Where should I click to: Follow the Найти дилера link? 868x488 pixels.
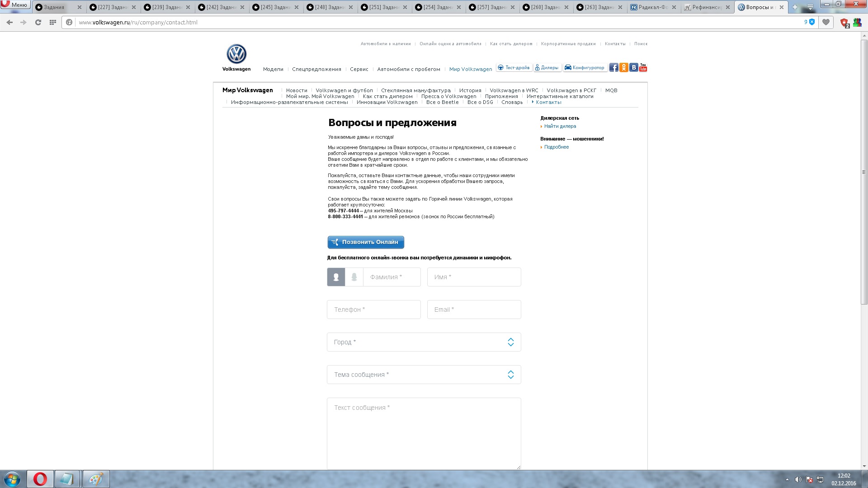(x=560, y=127)
